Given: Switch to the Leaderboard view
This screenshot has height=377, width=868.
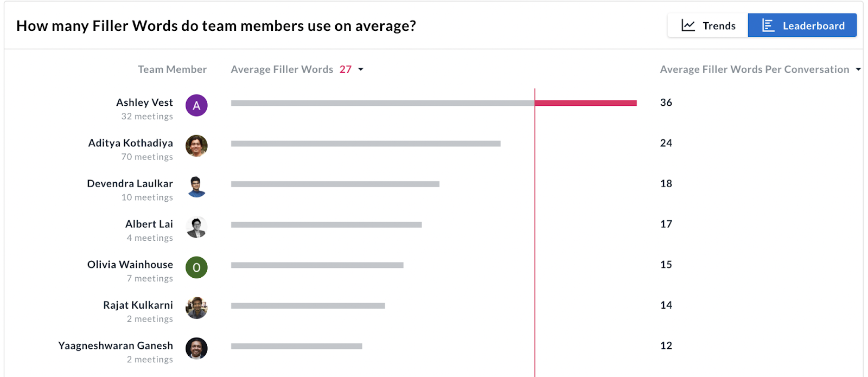Looking at the screenshot, I should tap(802, 25).
